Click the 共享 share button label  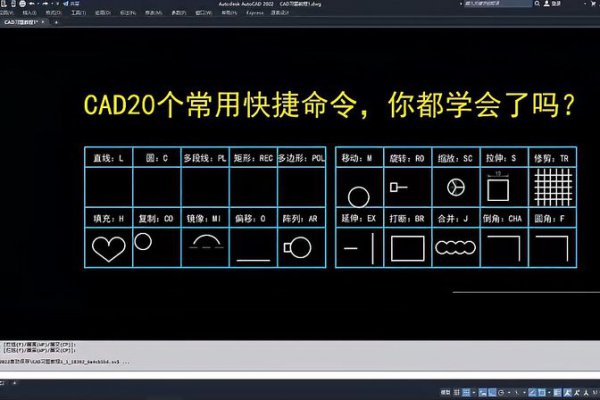tap(75, 4)
